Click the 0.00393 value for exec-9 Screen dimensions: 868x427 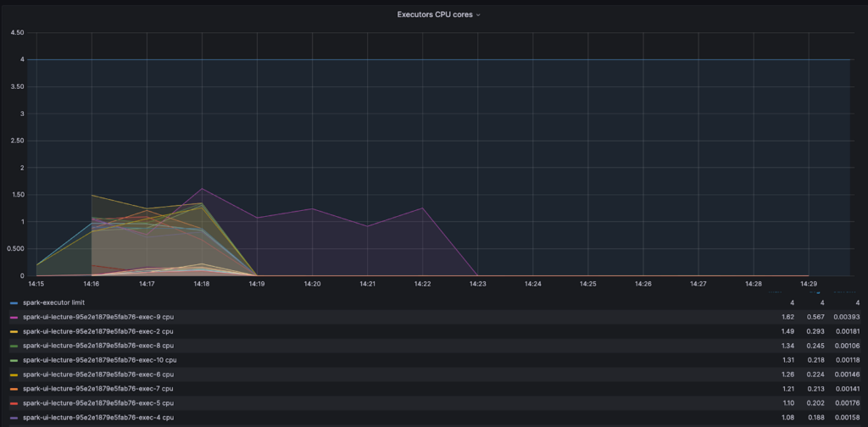click(847, 317)
